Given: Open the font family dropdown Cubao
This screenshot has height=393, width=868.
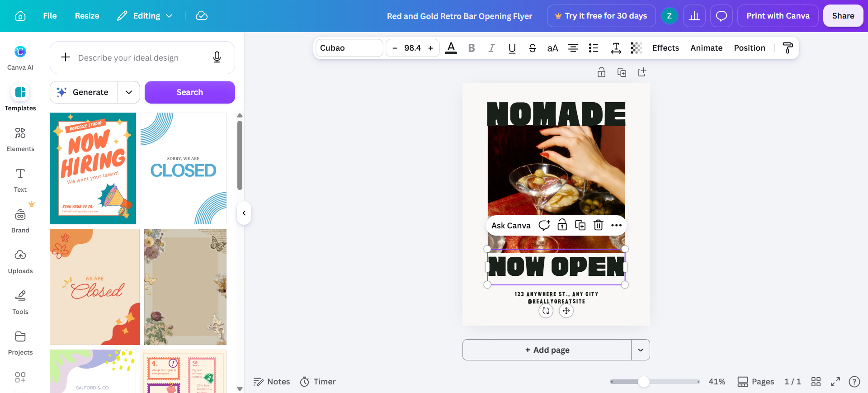Looking at the screenshot, I should click(x=349, y=48).
